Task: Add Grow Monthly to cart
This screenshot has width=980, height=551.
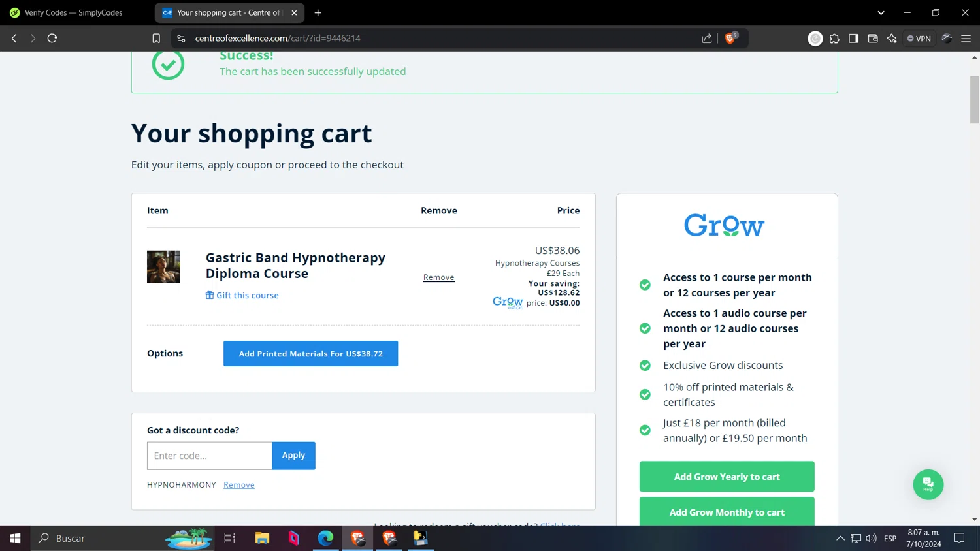Action: [727, 512]
